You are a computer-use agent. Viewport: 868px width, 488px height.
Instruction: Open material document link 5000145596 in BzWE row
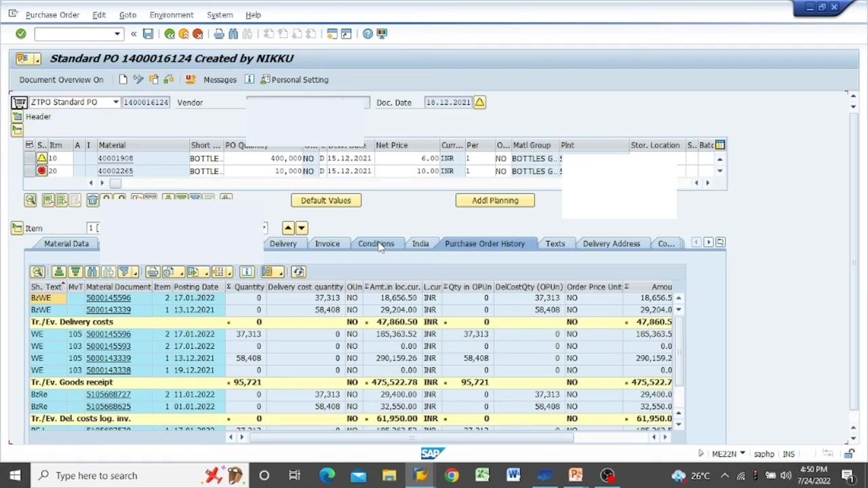click(x=108, y=298)
